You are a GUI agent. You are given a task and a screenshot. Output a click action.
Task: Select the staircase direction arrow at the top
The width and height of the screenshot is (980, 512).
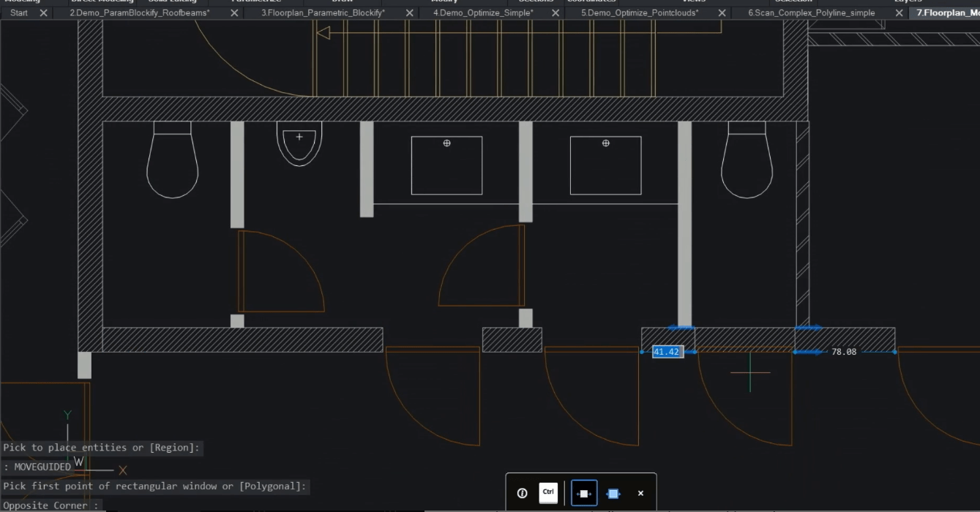click(x=323, y=33)
